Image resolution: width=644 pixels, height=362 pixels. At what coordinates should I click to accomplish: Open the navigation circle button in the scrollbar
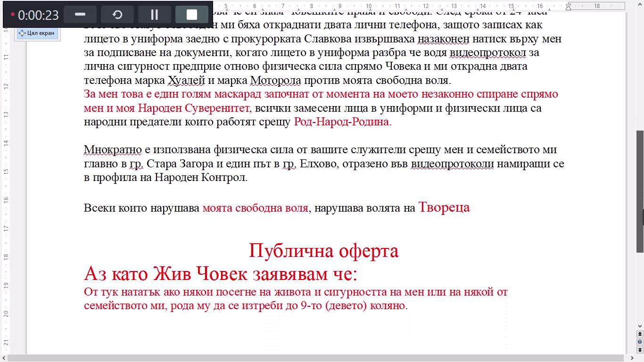pos(640,342)
